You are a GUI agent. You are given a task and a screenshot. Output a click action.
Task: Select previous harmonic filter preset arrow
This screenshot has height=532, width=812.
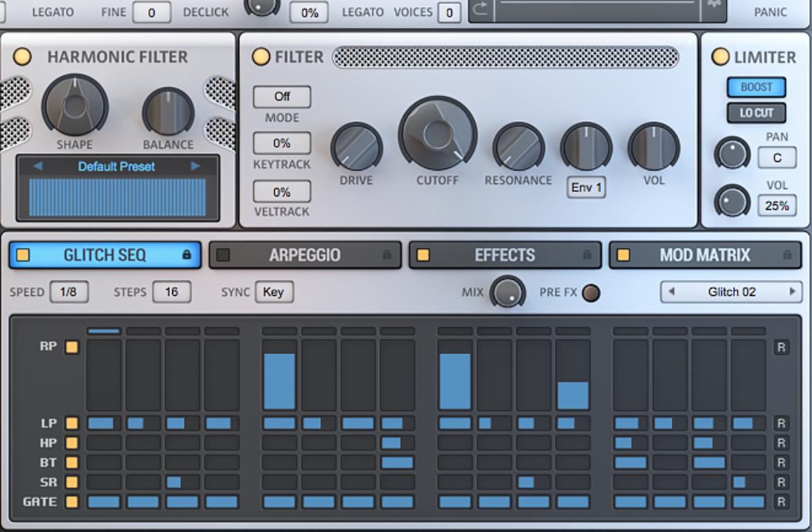[37, 166]
